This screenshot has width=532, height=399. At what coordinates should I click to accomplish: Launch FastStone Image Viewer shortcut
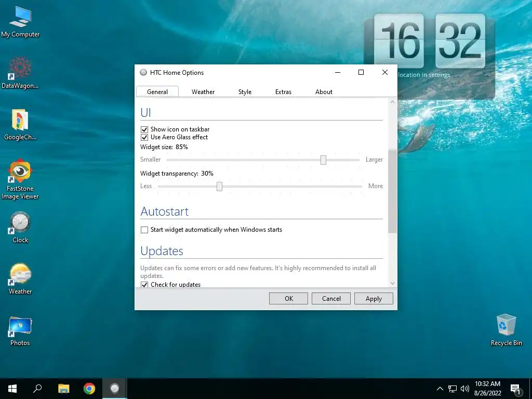(x=20, y=179)
